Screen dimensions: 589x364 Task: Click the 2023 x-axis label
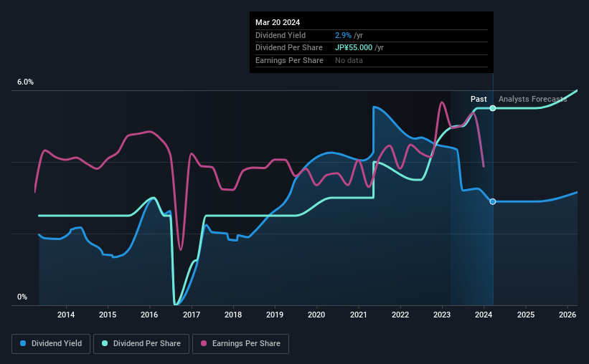[442, 315]
